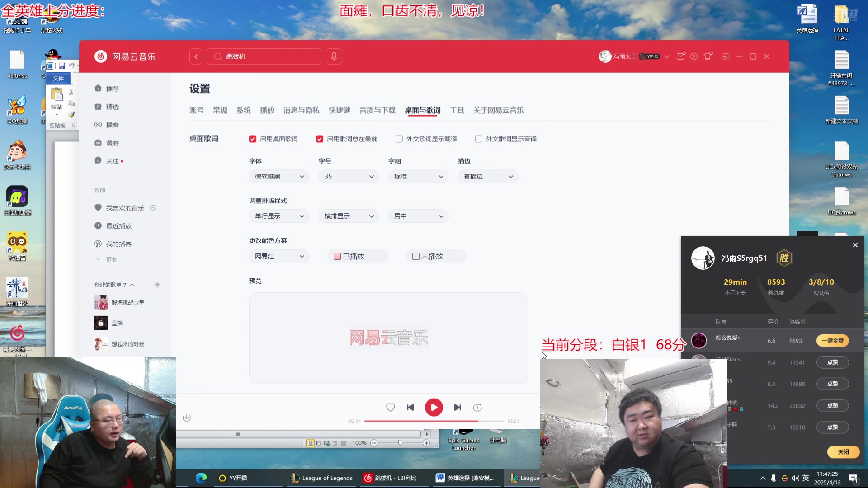Viewport: 868px width, 488px height.
Task: Switch to the 工具 settings tab
Action: [x=457, y=110]
